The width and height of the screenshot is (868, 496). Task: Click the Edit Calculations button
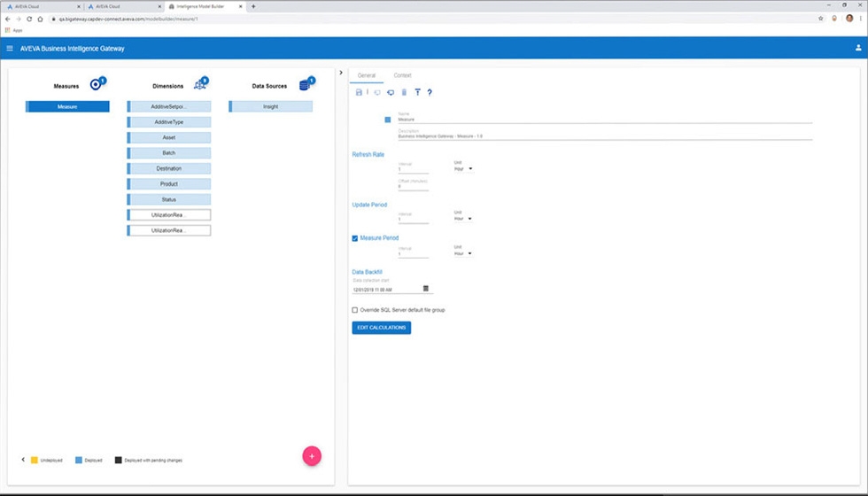(382, 328)
